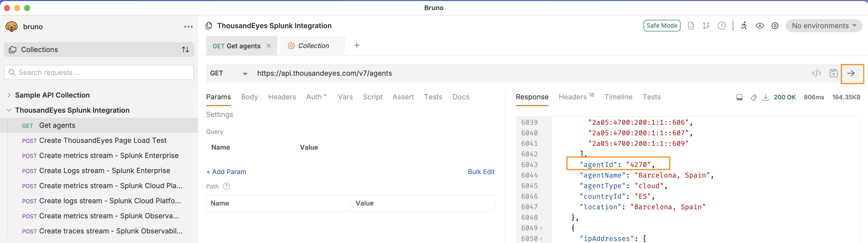Open the GET method dropdown
This screenshot has height=243, width=868.
pos(228,73)
